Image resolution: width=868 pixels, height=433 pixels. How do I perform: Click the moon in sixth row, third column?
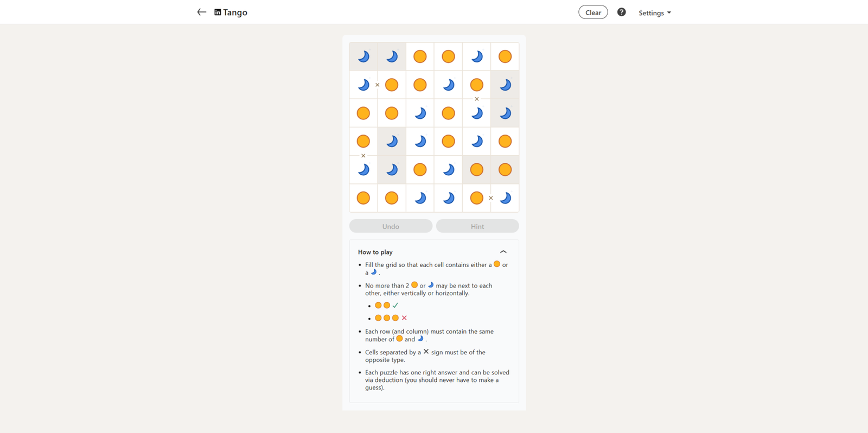420,198
